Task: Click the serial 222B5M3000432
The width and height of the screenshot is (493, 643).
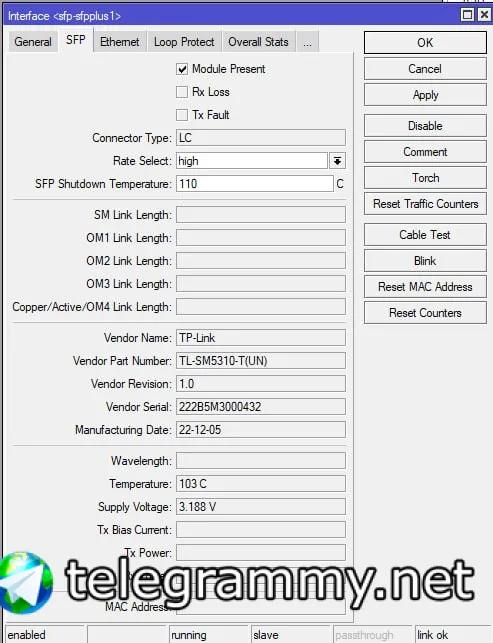Action: tap(261, 407)
